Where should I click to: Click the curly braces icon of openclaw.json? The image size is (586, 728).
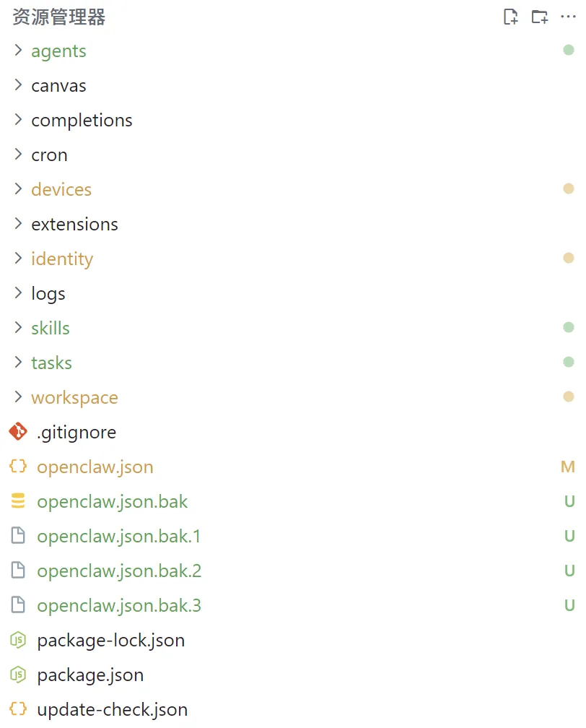coord(18,467)
